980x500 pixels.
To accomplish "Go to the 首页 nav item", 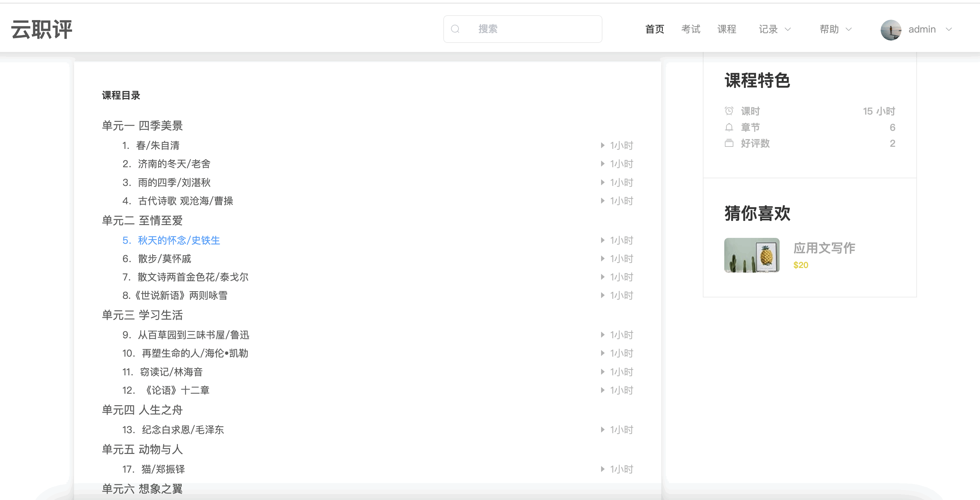I will (655, 29).
